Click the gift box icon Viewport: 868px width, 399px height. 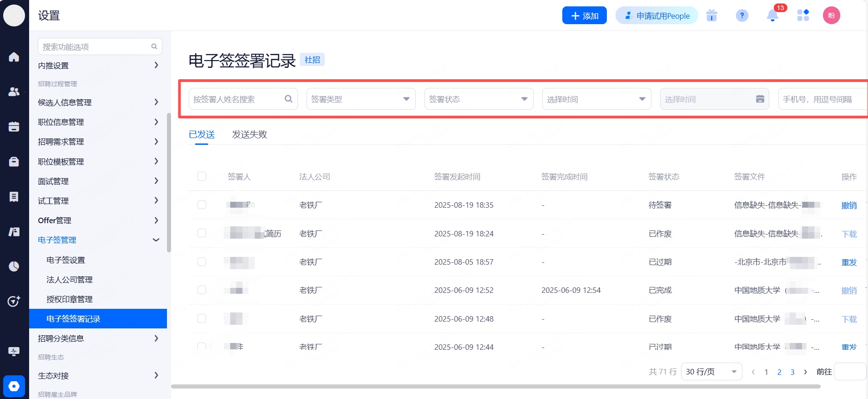tap(712, 15)
